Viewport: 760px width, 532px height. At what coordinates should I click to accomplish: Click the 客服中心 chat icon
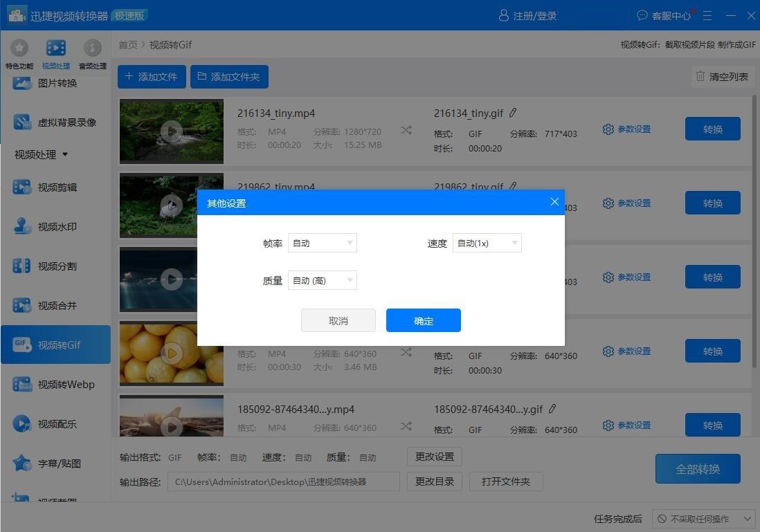coord(642,15)
